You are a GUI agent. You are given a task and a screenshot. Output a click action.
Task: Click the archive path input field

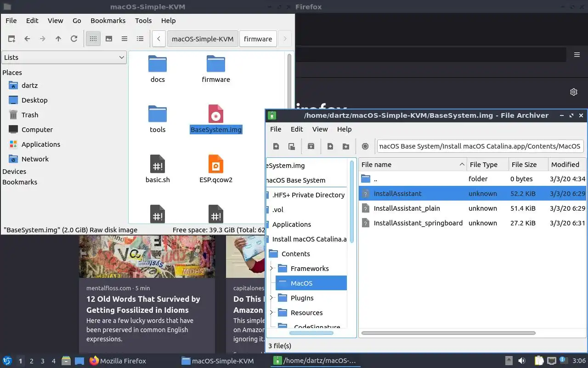pyautogui.click(x=480, y=146)
